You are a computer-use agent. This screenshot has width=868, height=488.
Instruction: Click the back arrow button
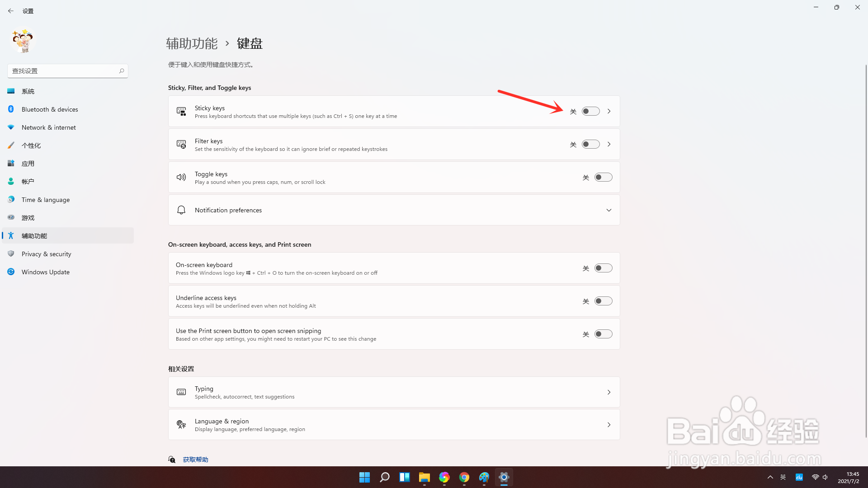11,10
